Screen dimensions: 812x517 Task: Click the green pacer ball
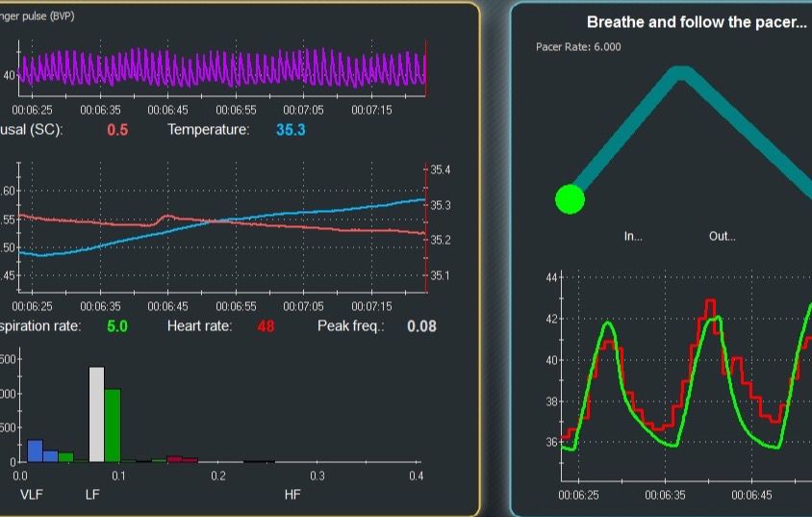click(x=570, y=199)
